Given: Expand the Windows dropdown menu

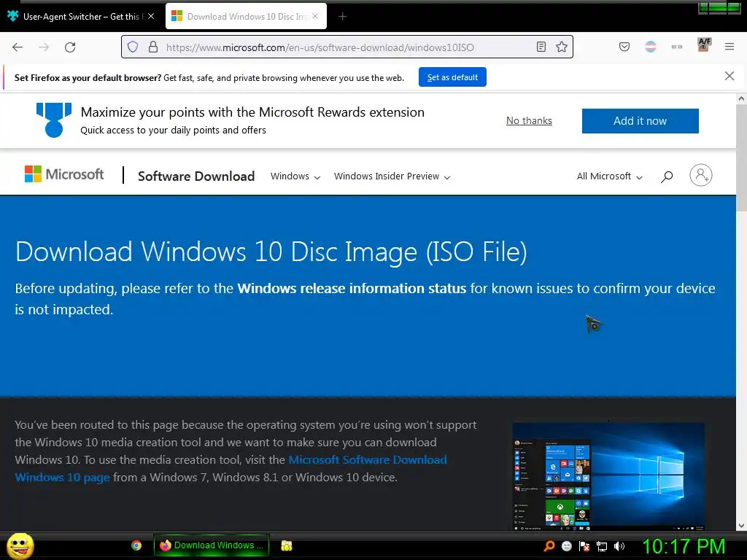Looking at the screenshot, I should pos(295,176).
